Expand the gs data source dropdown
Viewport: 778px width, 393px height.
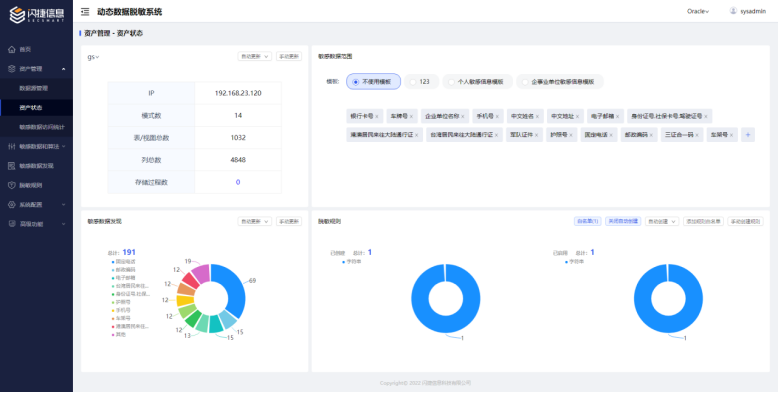coord(93,57)
